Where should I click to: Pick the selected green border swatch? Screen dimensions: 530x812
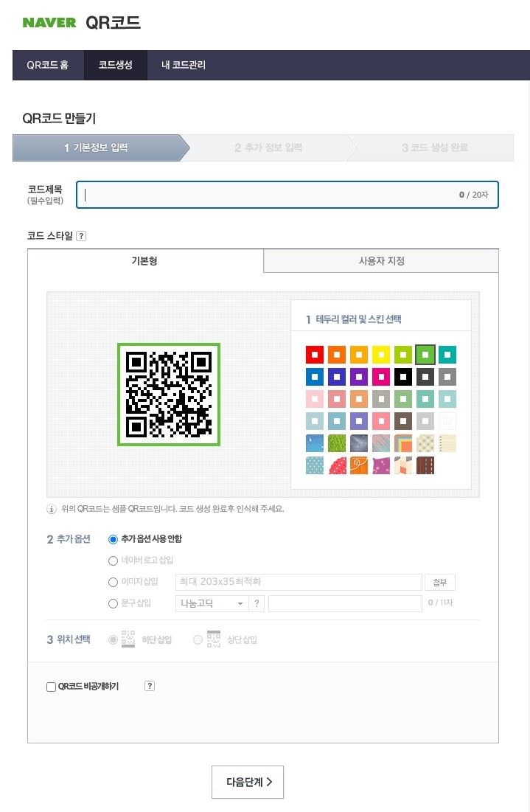coord(425,355)
